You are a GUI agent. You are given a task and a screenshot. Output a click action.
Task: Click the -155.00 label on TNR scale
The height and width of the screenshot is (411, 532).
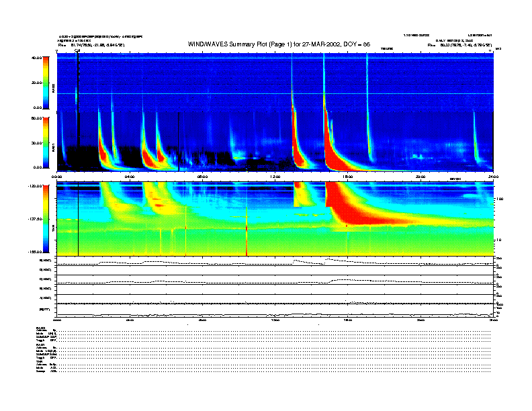tap(34, 251)
